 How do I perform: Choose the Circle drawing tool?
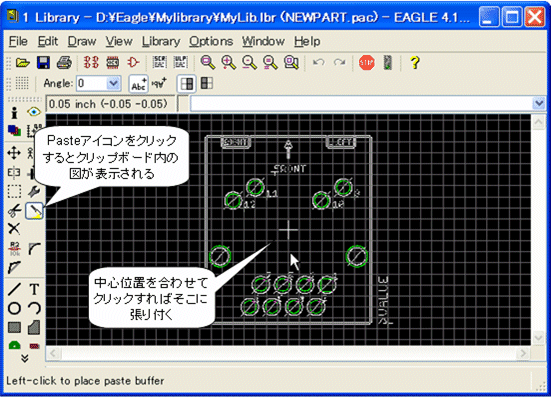14,308
